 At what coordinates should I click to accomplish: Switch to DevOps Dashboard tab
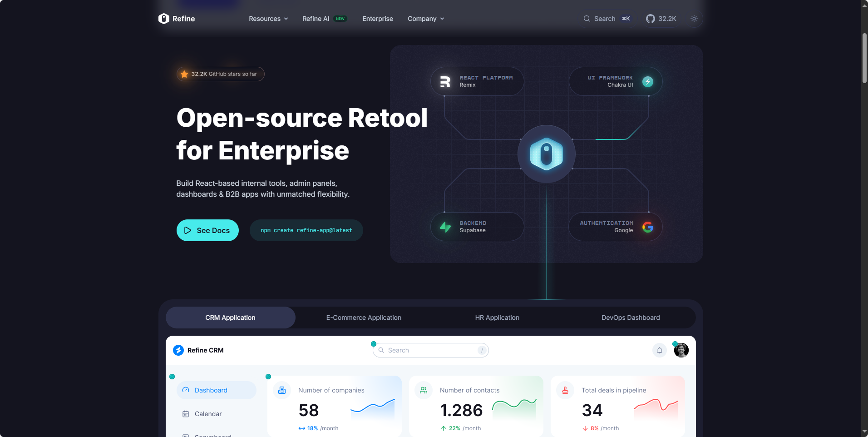631,318
